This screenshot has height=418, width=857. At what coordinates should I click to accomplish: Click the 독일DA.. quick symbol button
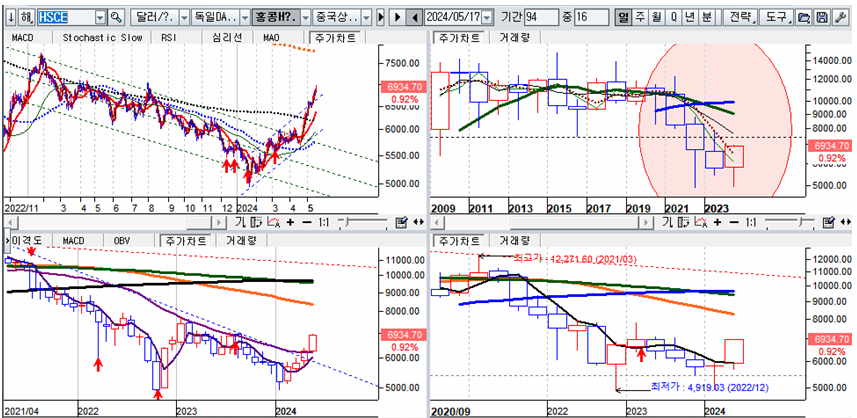pos(215,17)
